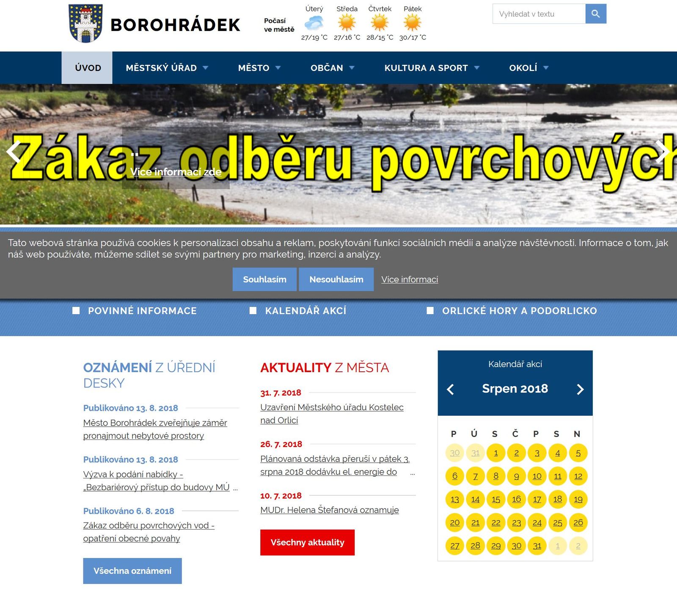Click the 10. 7. 2018 news date

[x=281, y=496]
